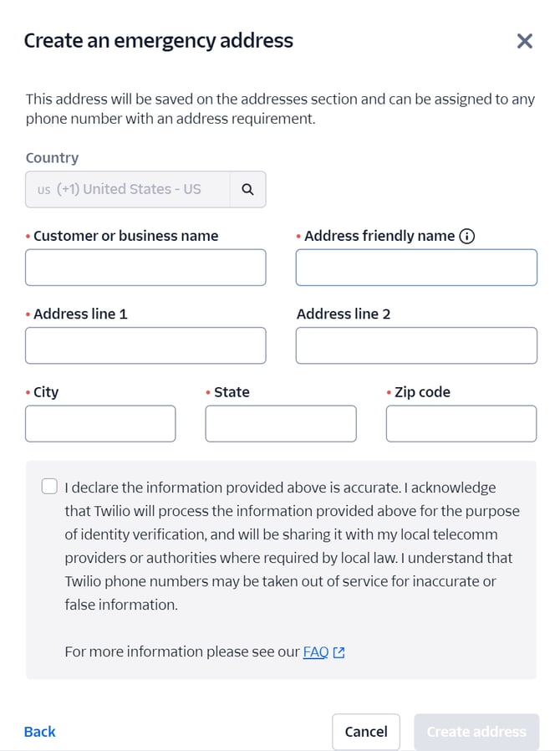Select the Address line 1 input
560x751 pixels.
coord(145,345)
